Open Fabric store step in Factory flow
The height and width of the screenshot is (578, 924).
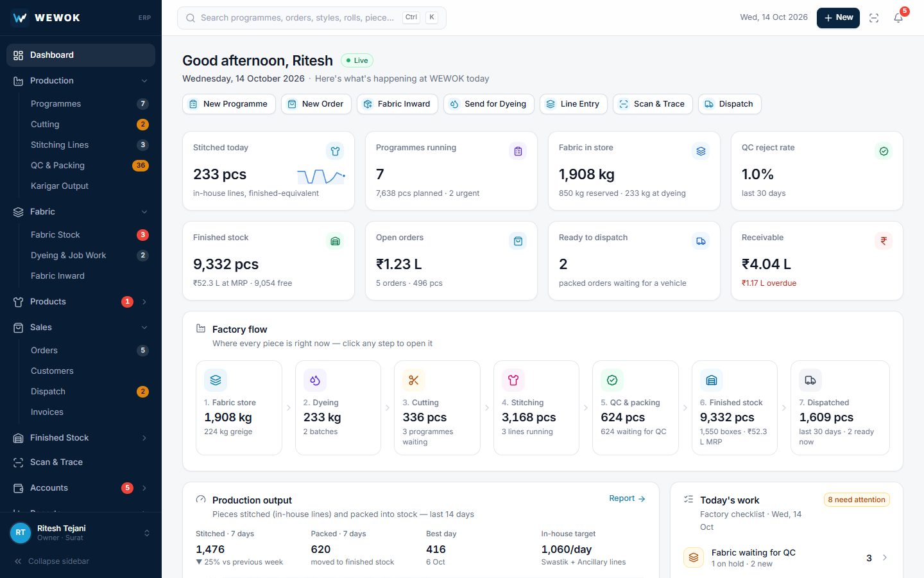239,408
